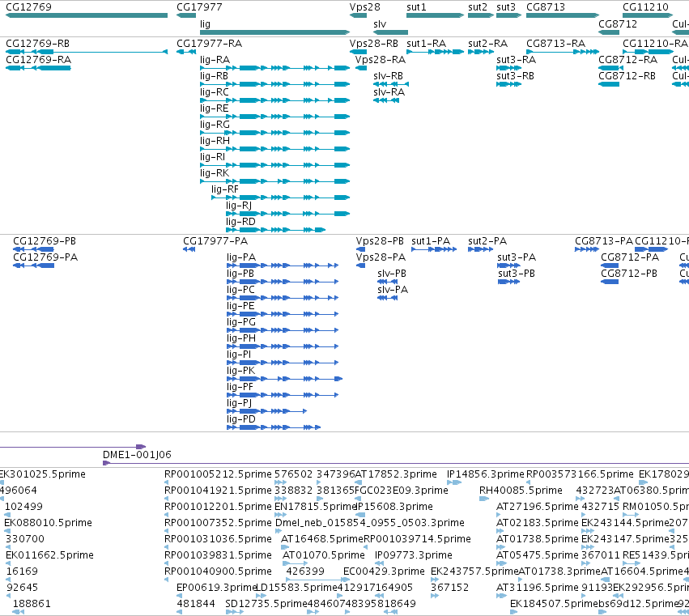The height and width of the screenshot is (616, 689).
Task: Select EST RP001040900.5prime label
Action: coord(218,571)
